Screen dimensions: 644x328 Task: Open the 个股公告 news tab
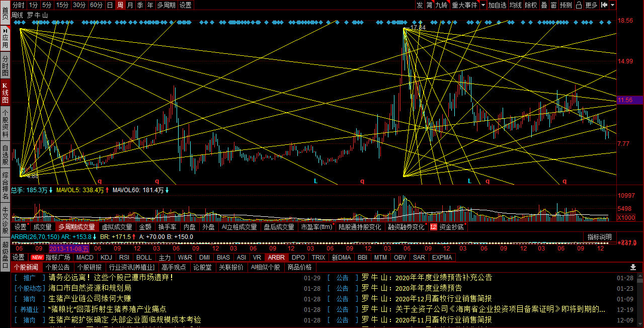coord(57,267)
